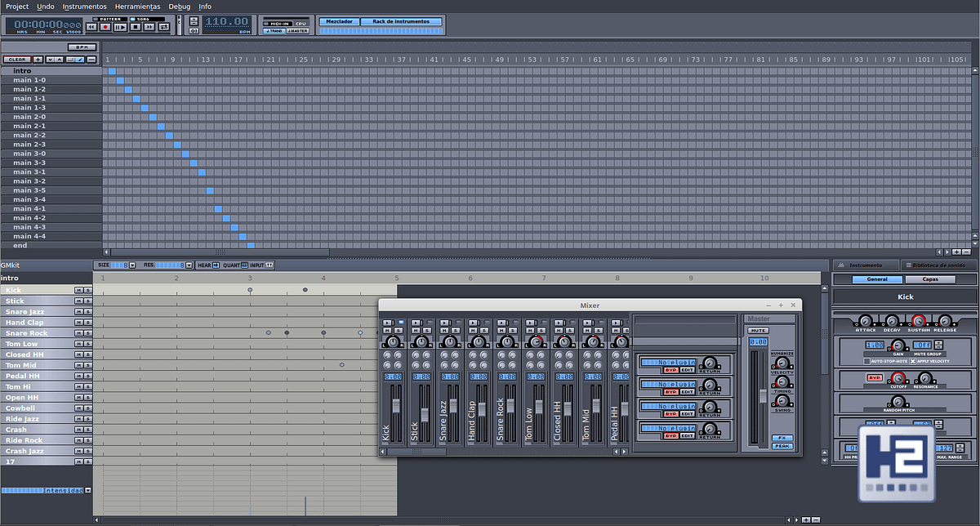Toggle the HEAR new notes button
This screenshot has height=526, width=980.
click(x=216, y=265)
